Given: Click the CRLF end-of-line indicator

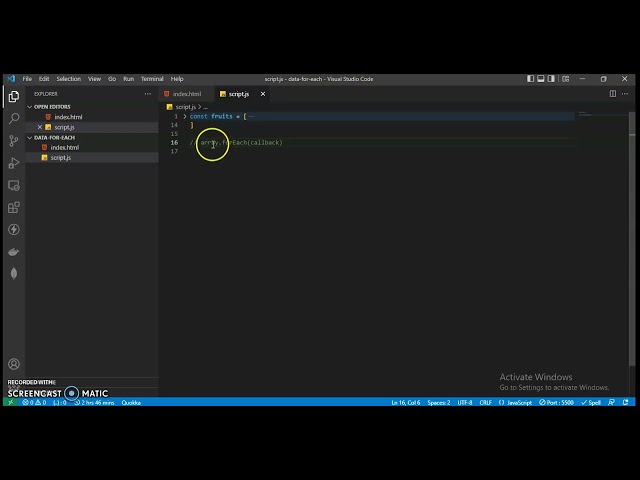Looking at the screenshot, I should (x=486, y=402).
